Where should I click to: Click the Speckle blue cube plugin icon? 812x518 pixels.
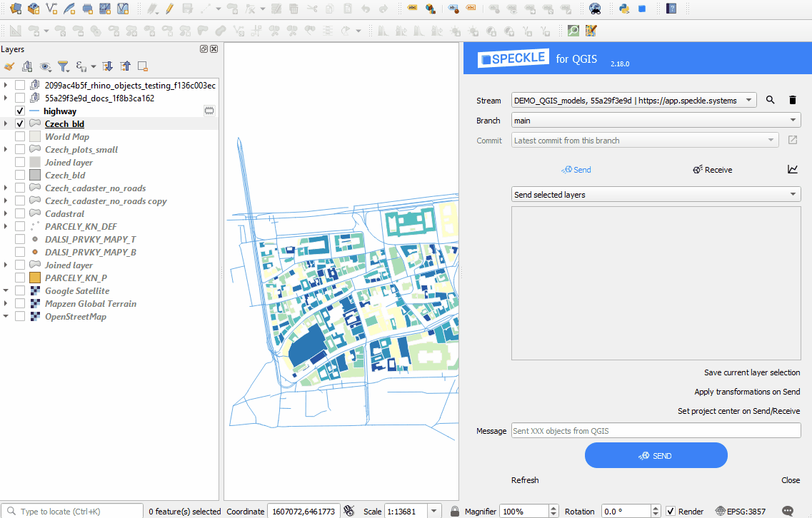point(642,9)
